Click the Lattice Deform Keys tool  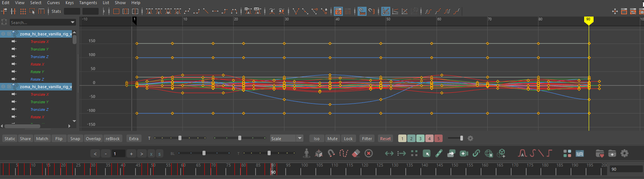point(23,11)
